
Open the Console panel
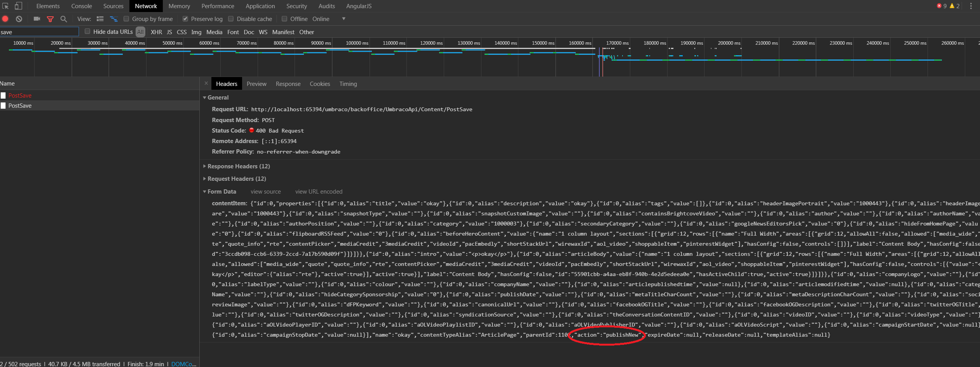pyautogui.click(x=81, y=6)
